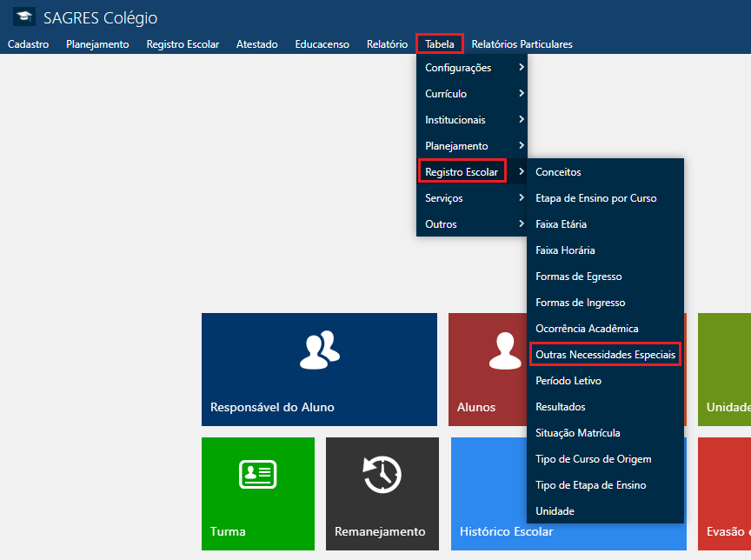
Task: Click the ID card icon on Turma tile
Action: tap(257, 474)
